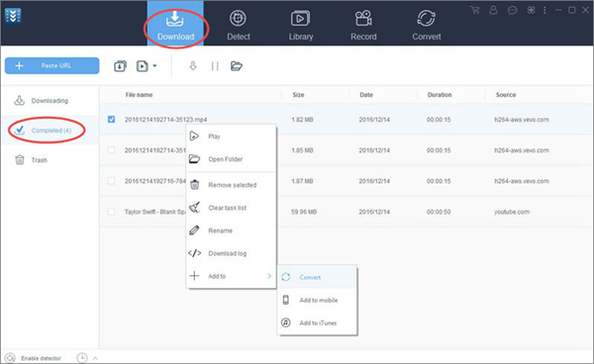The image size is (594, 364).
Task: Expand the chevron next to the clock icon
Action: point(95,358)
